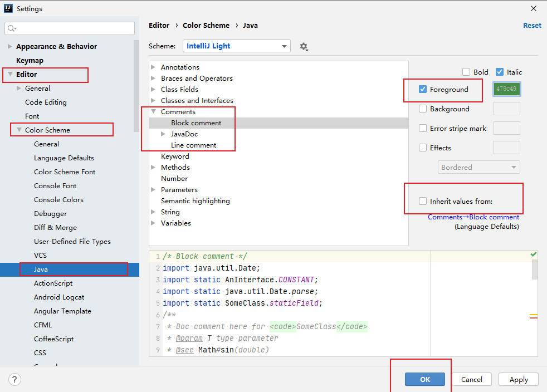
Task: Open the Font settings page
Action: click(x=32, y=116)
